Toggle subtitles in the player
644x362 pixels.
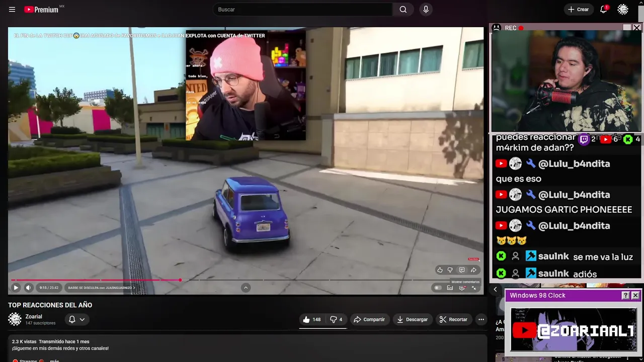click(x=450, y=288)
